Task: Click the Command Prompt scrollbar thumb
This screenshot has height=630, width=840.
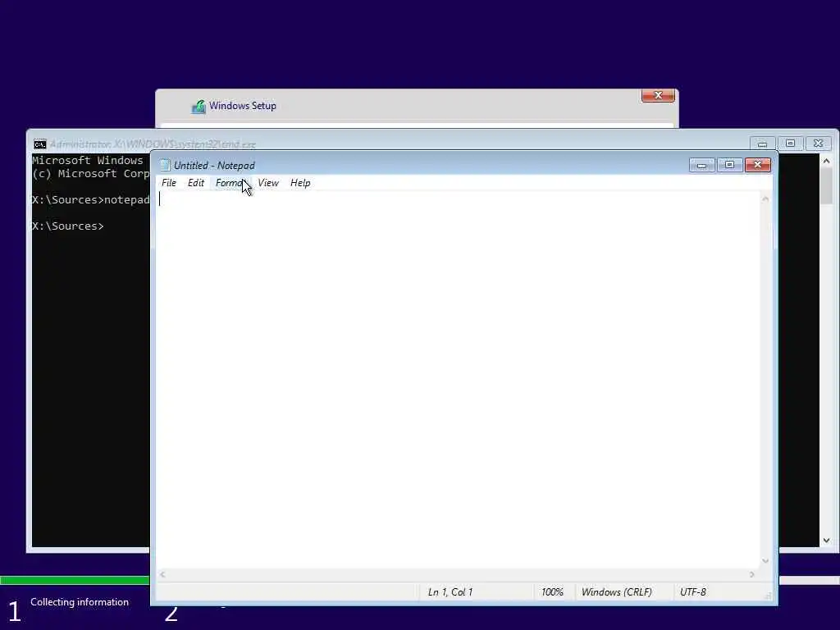Action: click(826, 185)
